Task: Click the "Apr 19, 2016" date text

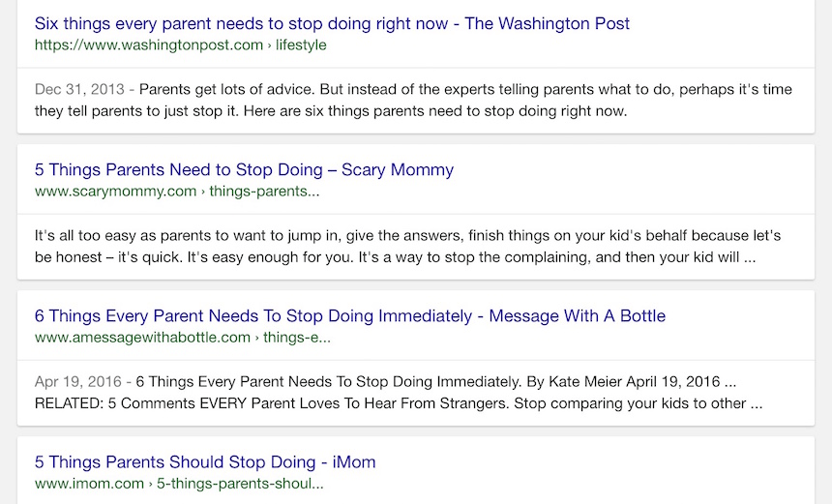Action: 79,382
